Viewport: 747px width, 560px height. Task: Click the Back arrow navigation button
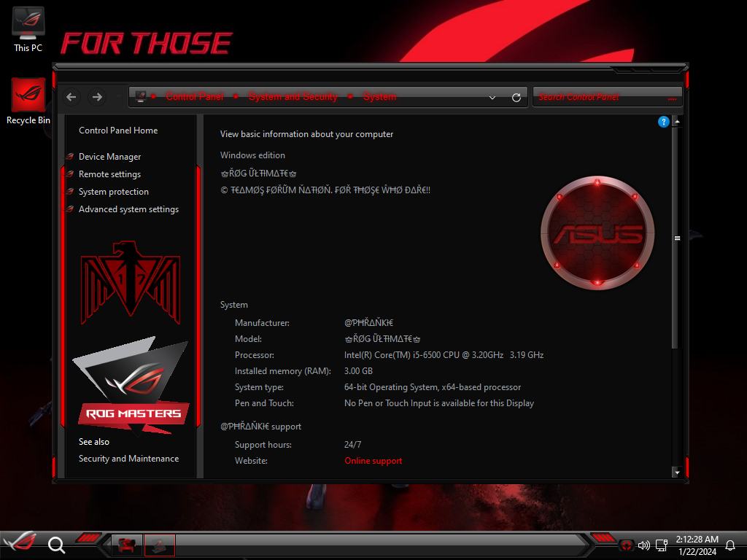click(x=71, y=97)
